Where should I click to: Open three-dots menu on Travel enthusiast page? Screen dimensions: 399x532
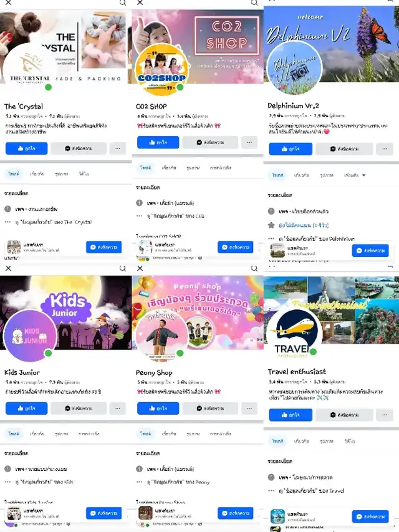tap(385, 415)
